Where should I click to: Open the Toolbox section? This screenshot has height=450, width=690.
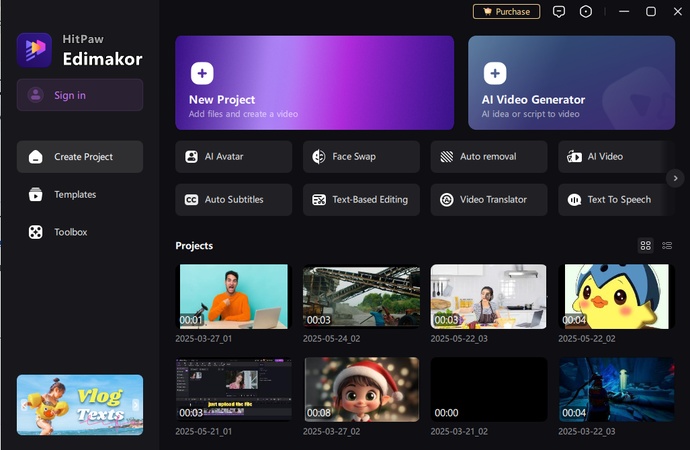click(x=70, y=232)
